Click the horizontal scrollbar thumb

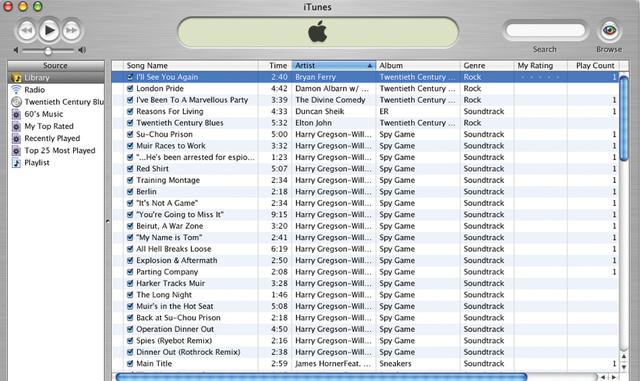point(321,377)
